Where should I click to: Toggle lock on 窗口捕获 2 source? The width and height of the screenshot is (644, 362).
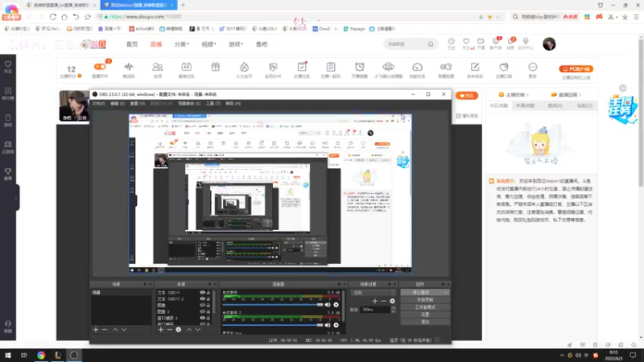pyautogui.click(x=208, y=318)
